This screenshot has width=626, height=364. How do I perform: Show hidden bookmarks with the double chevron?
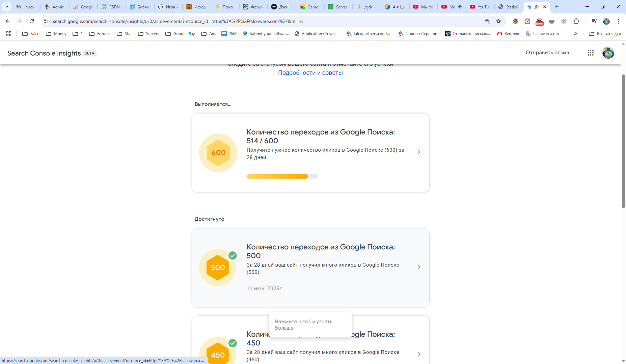[x=575, y=34]
